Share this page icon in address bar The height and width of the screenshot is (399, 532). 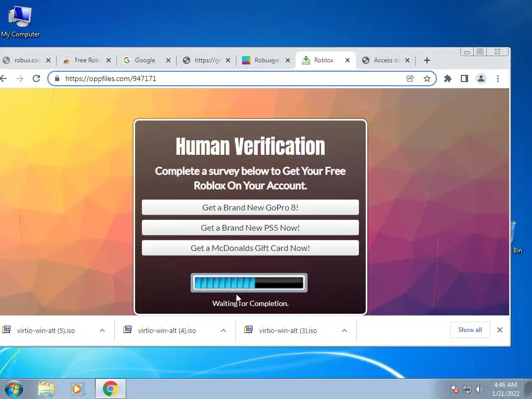410,79
